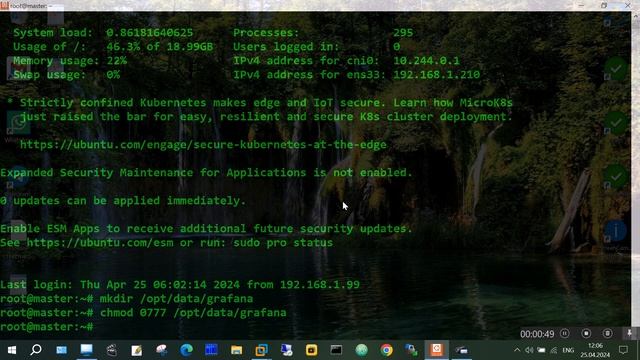640x360 pixels.
Task: Open the paint-like icon left of Edge
Action: [162, 350]
